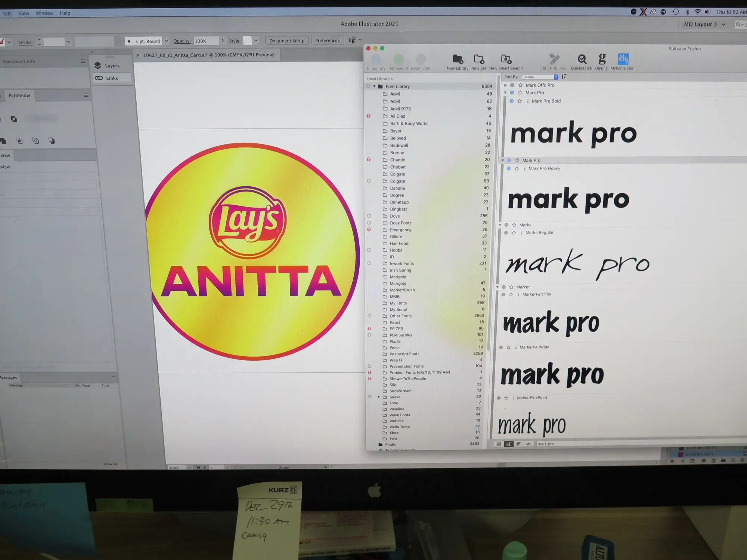The width and height of the screenshot is (747, 560).
Task: Click the Opacity 100% input field
Action: tap(205, 41)
